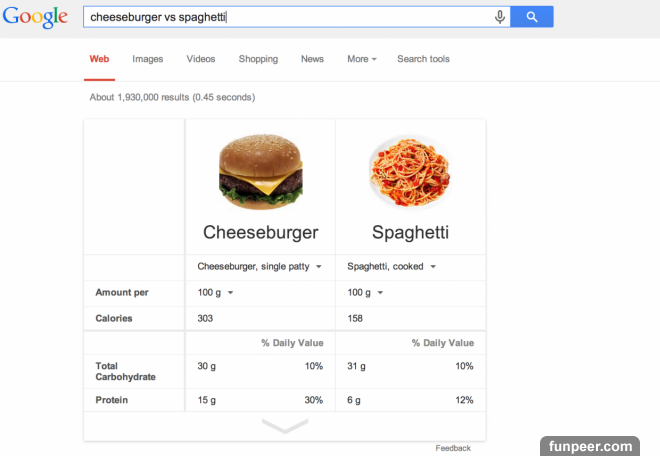Switch to the Images tab
Viewport: 660px width, 456px height.
tap(148, 59)
